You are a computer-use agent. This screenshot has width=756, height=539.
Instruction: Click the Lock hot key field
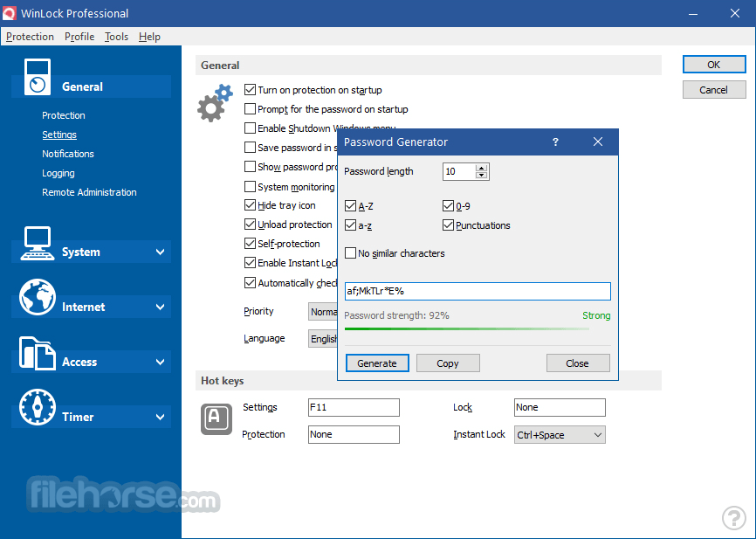(560, 407)
